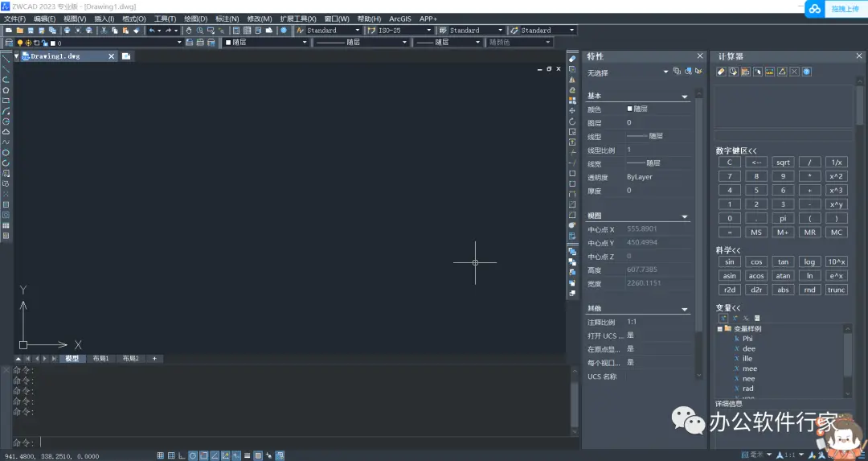Create a new drawing with New icon
This screenshot has height=461, width=868.
click(9, 31)
